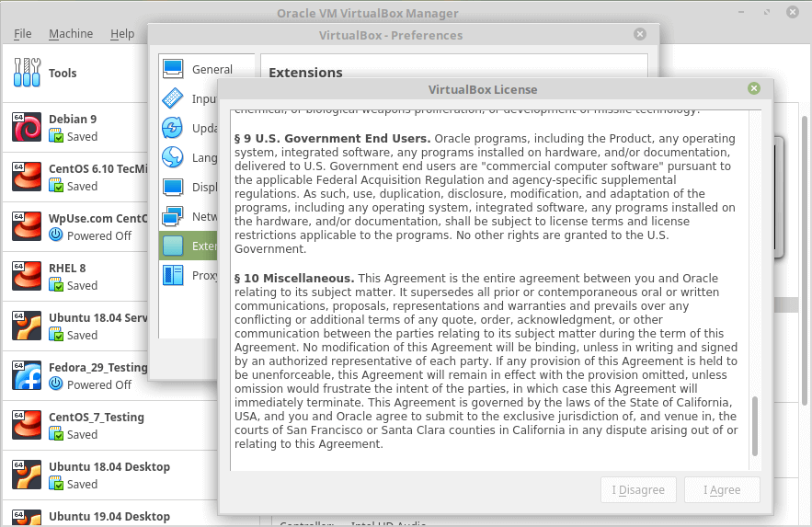Click the Tools icon in VirtualBox Manager
Viewport: 812px width, 527px height.
27,73
